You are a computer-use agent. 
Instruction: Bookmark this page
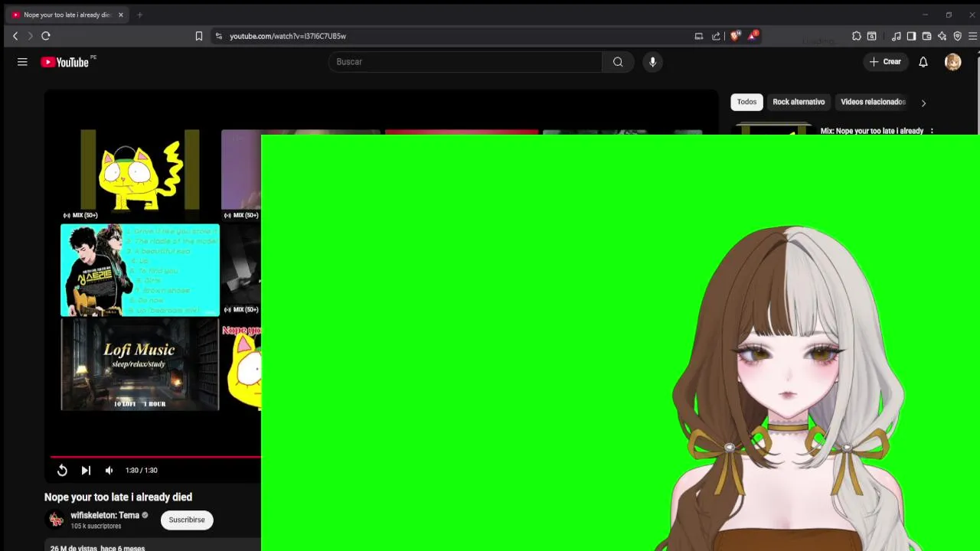point(199,36)
